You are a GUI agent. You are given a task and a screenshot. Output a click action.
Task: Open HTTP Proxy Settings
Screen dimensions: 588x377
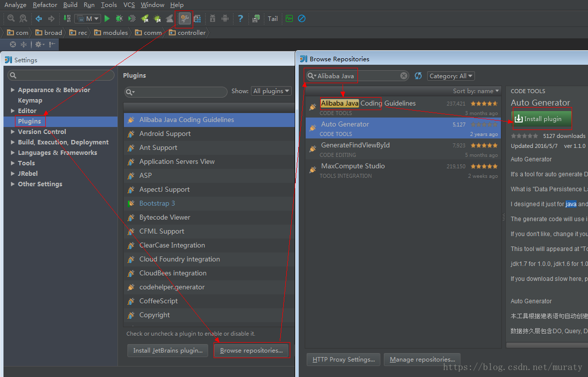pyautogui.click(x=344, y=360)
